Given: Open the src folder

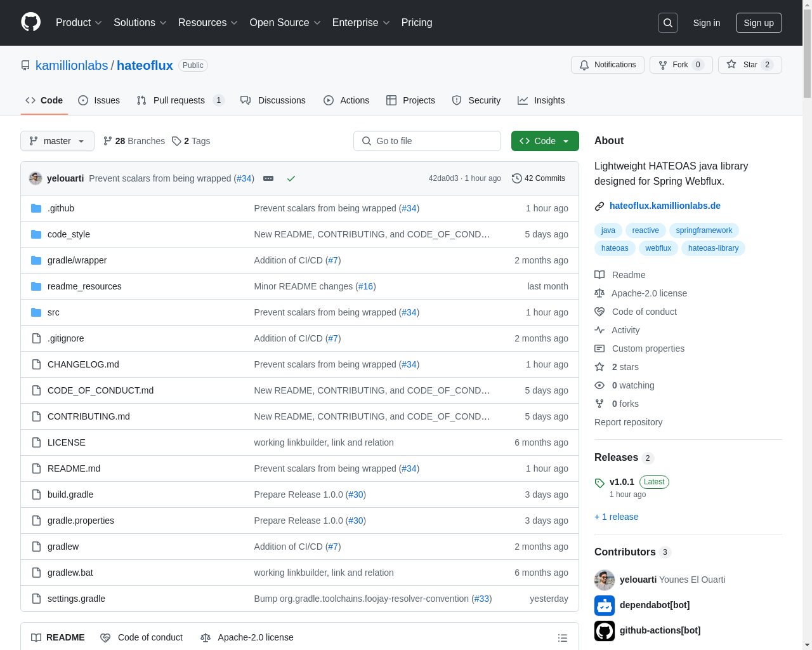Looking at the screenshot, I should 53,312.
